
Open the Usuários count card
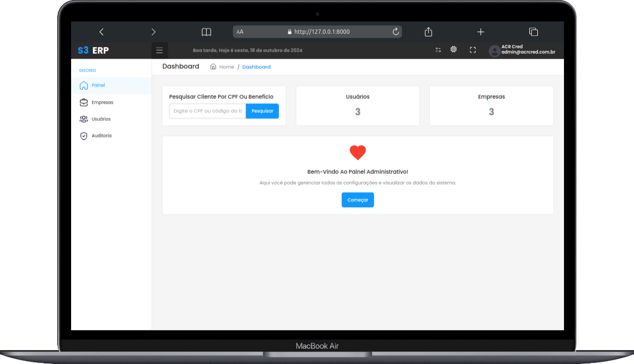tap(358, 105)
